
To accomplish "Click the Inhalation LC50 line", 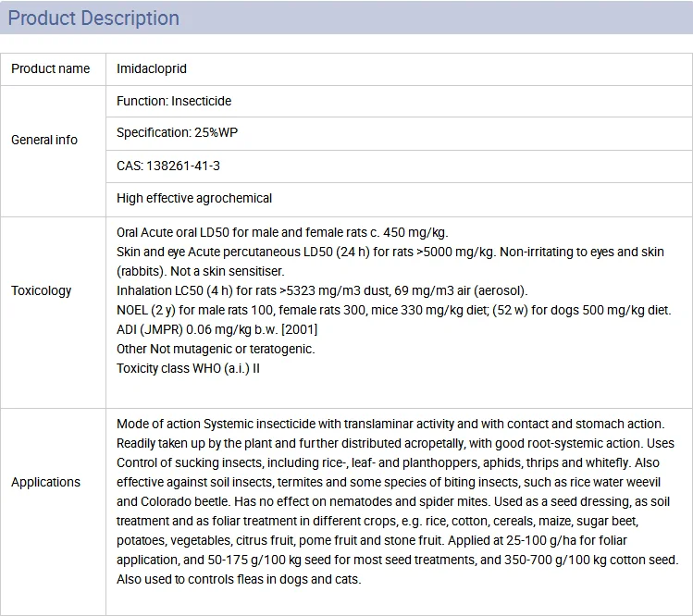I will pos(322,290).
